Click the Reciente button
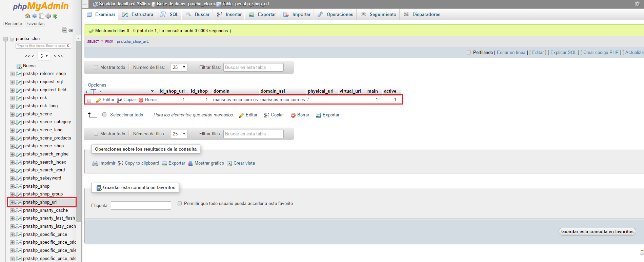This screenshot has width=644, height=262. [x=14, y=23]
